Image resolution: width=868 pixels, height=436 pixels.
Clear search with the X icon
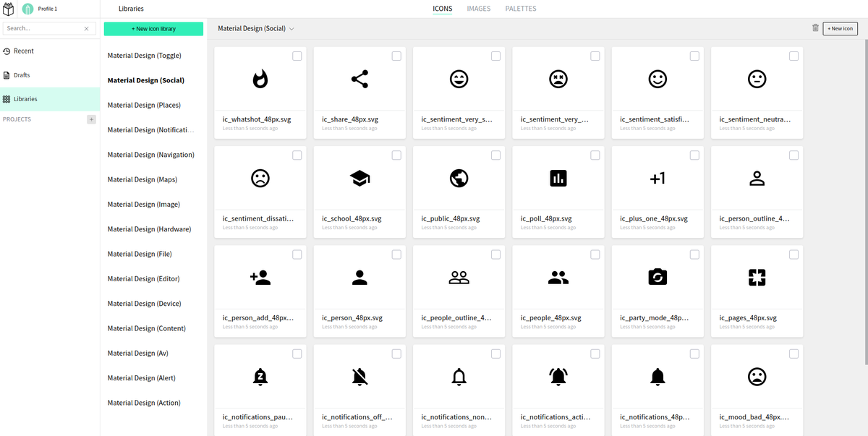tap(87, 29)
